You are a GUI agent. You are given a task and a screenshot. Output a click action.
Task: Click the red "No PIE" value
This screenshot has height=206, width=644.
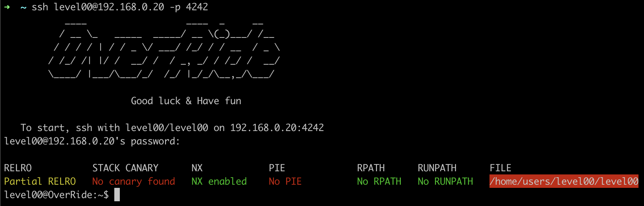pos(285,182)
